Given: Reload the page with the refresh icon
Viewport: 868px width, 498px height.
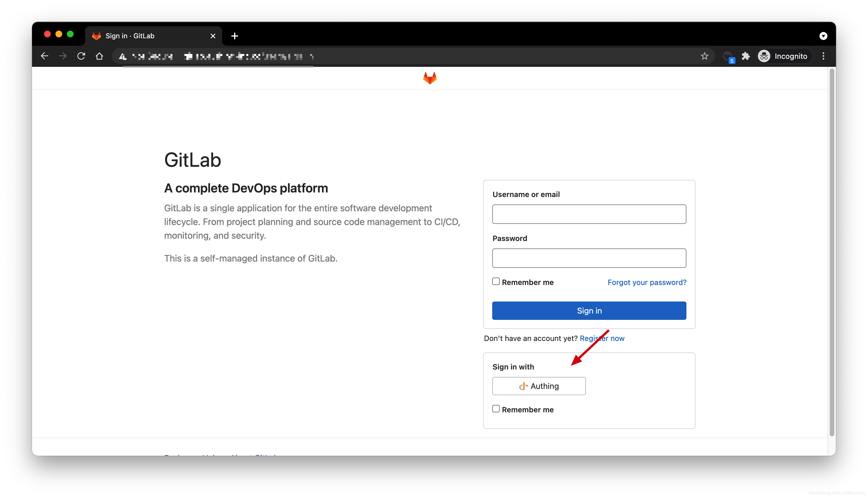Looking at the screenshot, I should pos(81,56).
